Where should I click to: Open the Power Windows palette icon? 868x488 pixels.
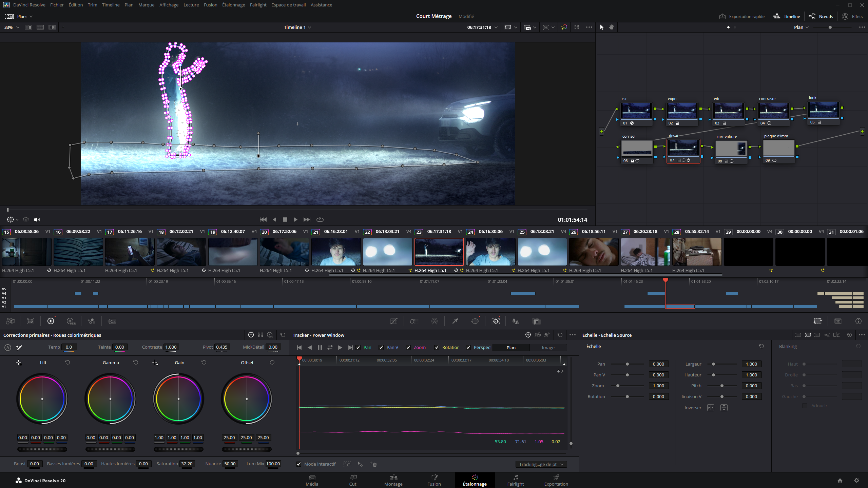[475, 321]
